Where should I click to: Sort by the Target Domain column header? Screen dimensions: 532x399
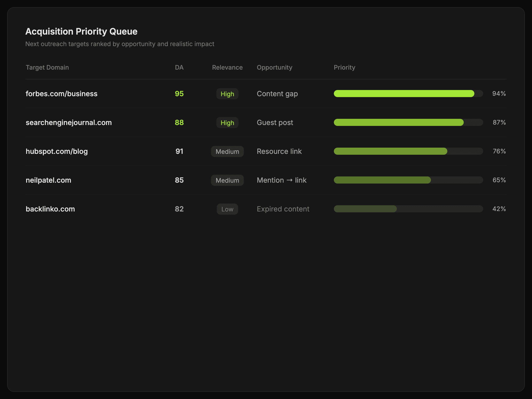[x=47, y=67]
